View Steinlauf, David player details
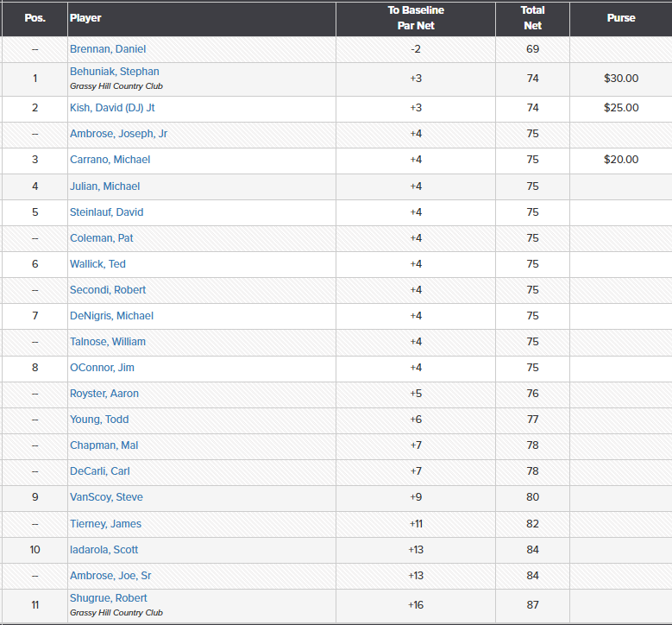 tap(106, 212)
